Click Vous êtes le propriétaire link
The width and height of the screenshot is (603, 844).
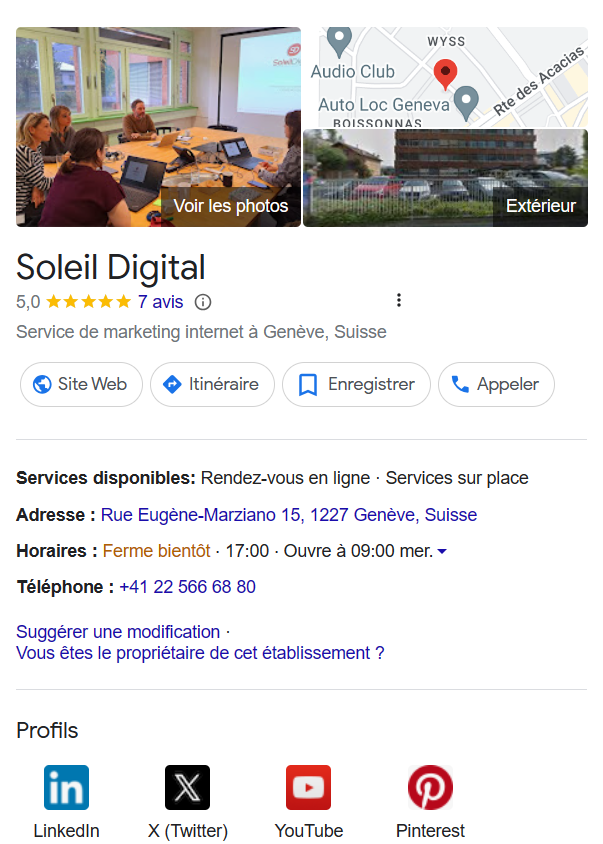click(x=200, y=653)
